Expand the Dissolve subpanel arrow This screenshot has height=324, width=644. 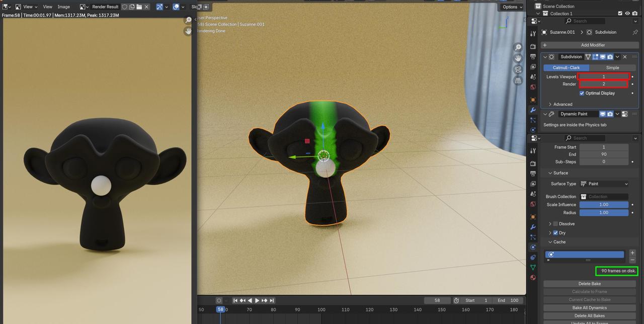[550, 224]
